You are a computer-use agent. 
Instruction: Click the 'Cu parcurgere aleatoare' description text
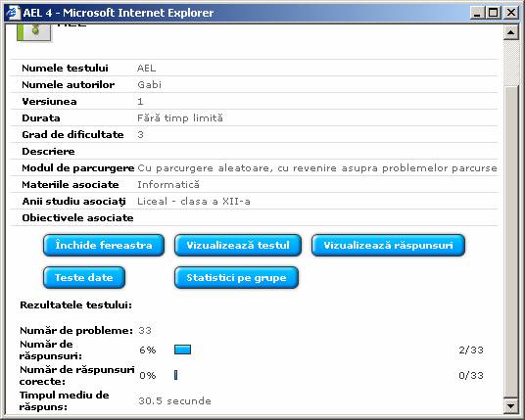point(317,168)
